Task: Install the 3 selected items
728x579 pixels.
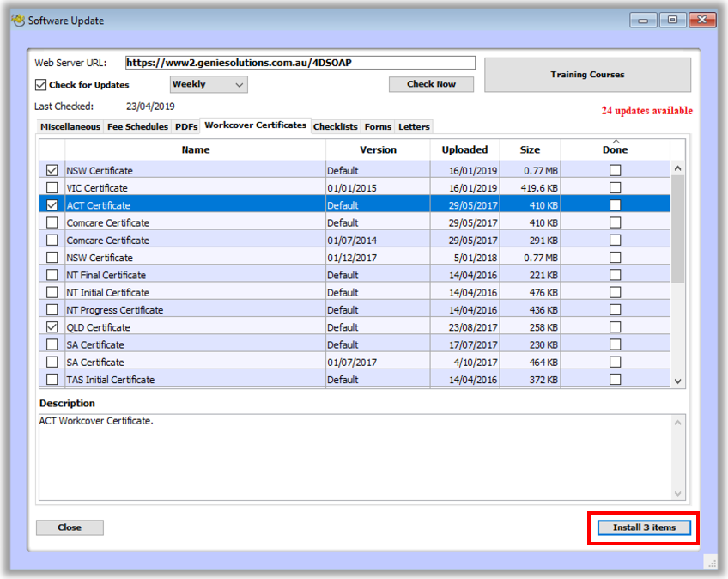Action: (x=642, y=528)
